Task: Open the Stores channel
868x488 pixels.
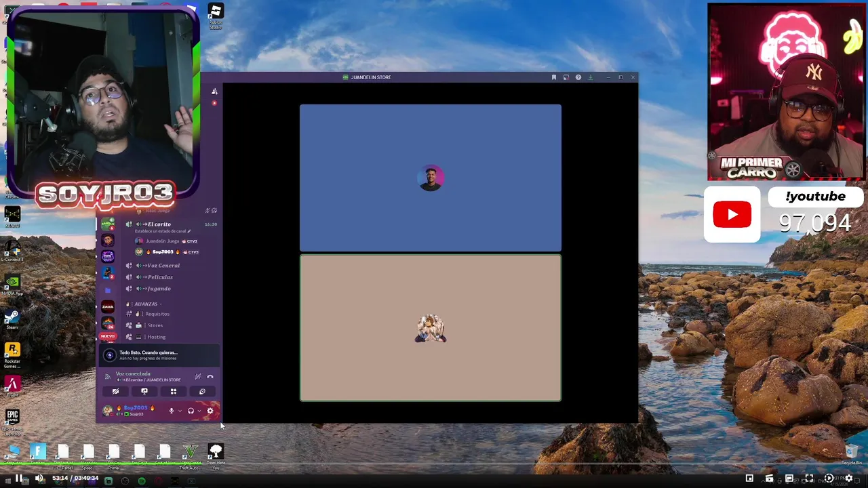Action: 155,325
